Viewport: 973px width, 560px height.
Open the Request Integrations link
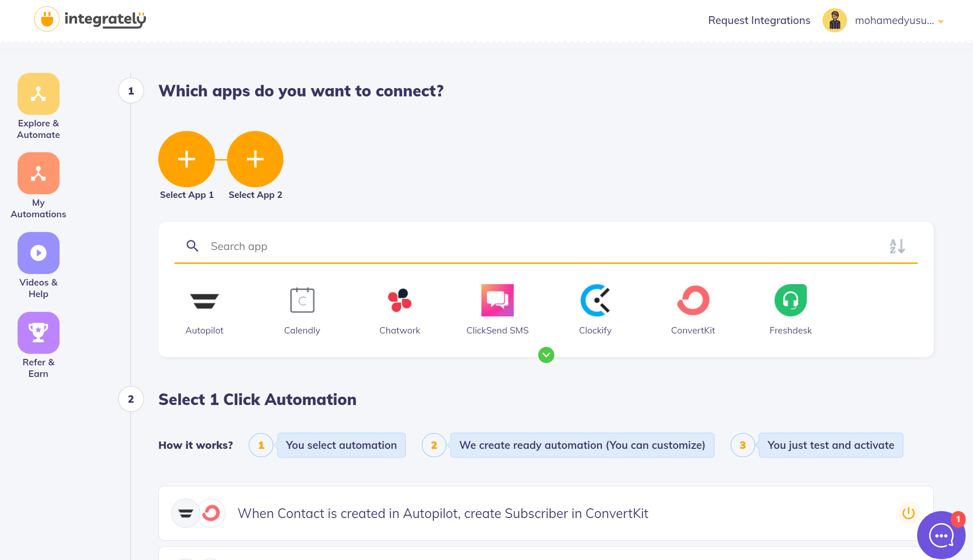click(759, 20)
